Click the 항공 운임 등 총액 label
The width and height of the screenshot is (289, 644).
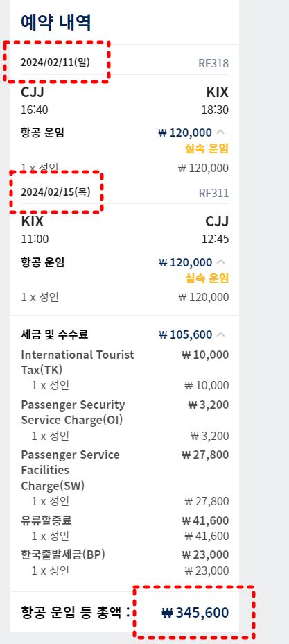pyautogui.click(x=76, y=612)
